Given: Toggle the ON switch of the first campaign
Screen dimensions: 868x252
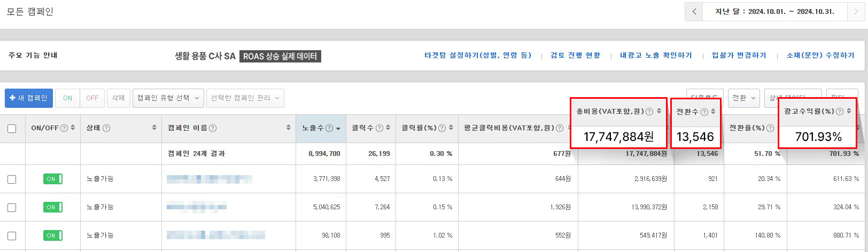Looking at the screenshot, I should (53, 179).
